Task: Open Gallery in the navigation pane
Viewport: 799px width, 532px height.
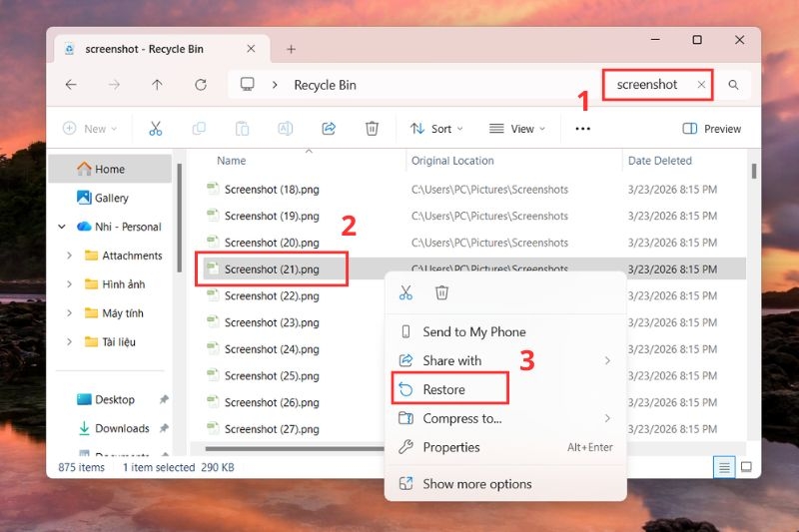Action: point(110,198)
